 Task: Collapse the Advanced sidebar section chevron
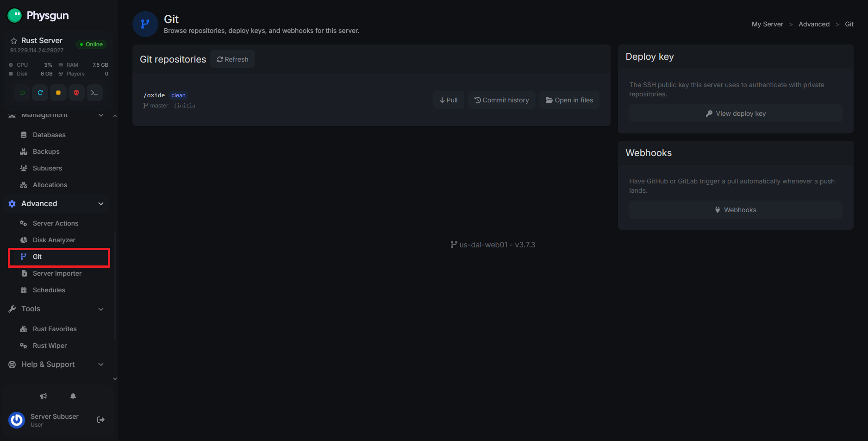pos(101,204)
